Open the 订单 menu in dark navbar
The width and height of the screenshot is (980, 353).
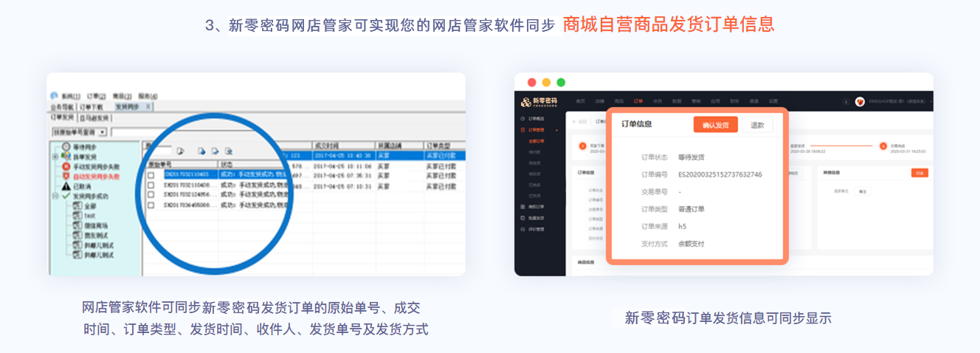point(638,101)
